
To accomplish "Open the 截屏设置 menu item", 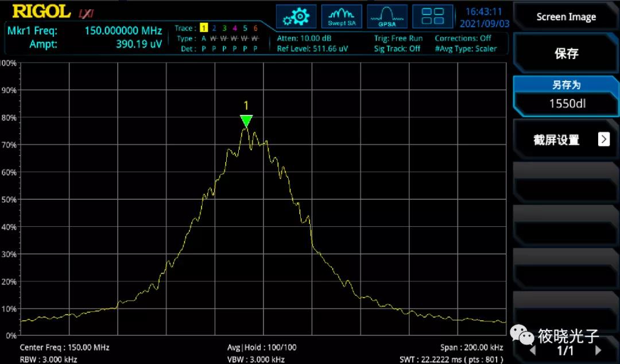I will click(x=557, y=140).
